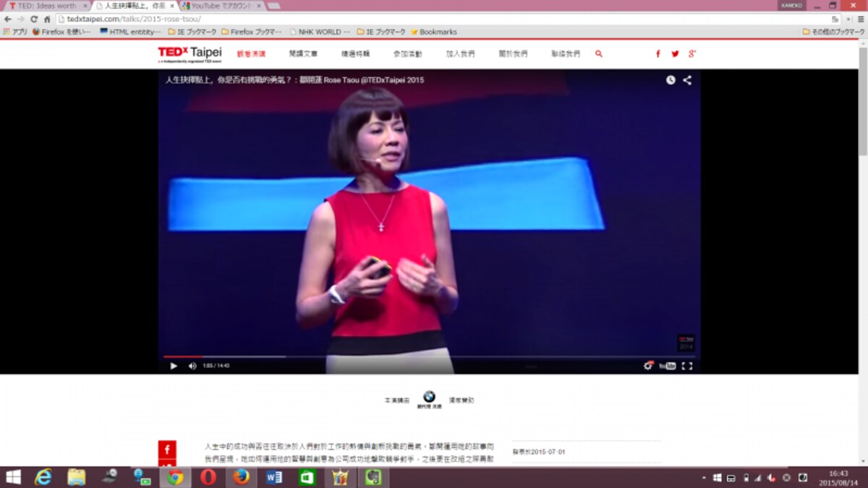Open Evernote elephant icon in taskbar

coord(374,477)
